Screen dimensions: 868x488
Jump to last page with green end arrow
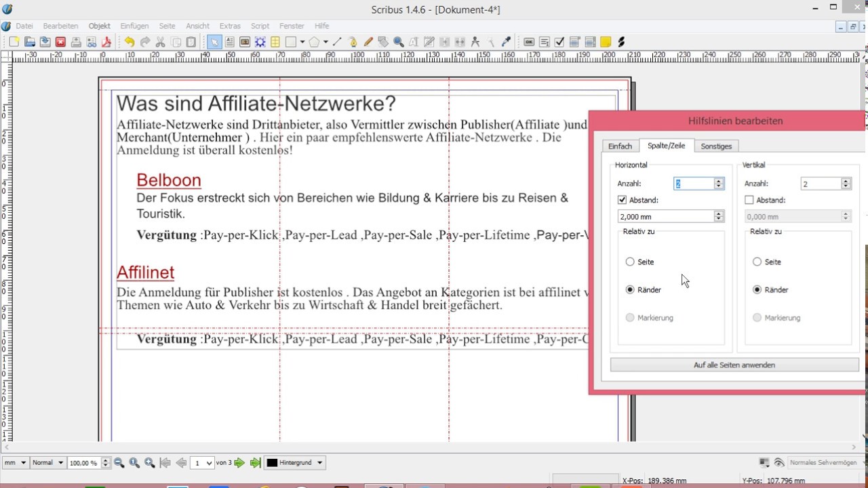255,463
